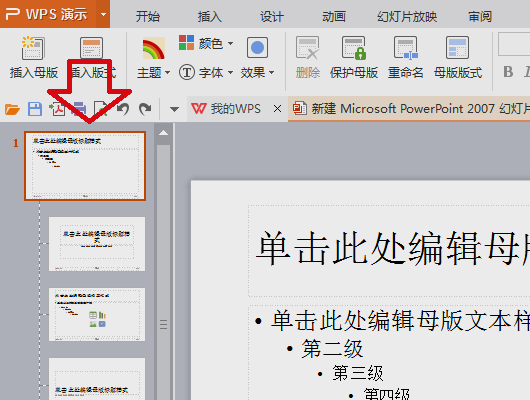The height and width of the screenshot is (400, 530).
Task: Click the Master Layout (母版版式) icon
Action: [x=457, y=48]
